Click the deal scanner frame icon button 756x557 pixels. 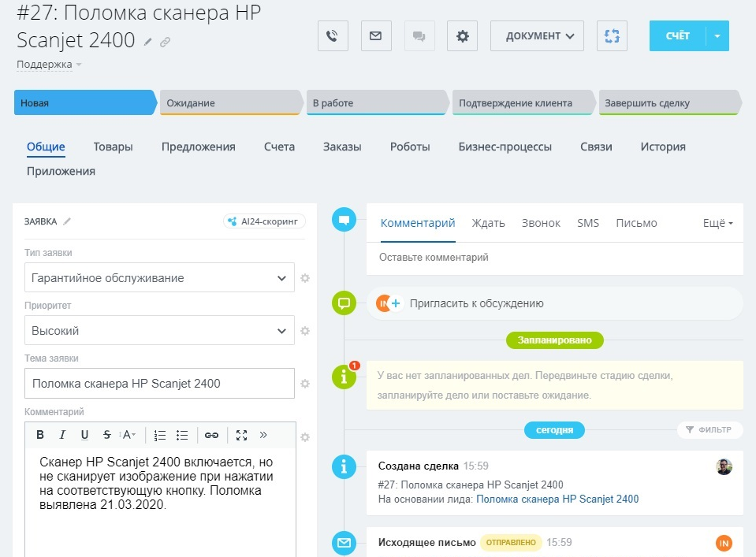tap(612, 35)
